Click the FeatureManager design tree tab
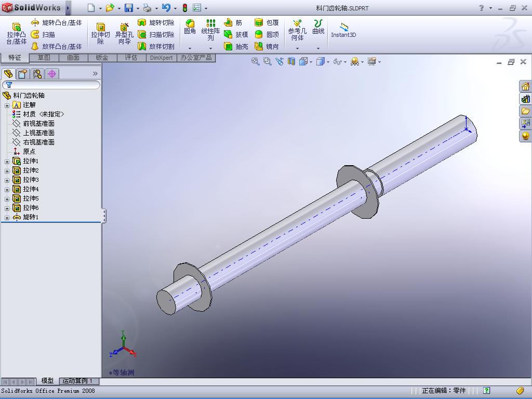The height and width of the screenshot is (399, 532). pos(8,74)
